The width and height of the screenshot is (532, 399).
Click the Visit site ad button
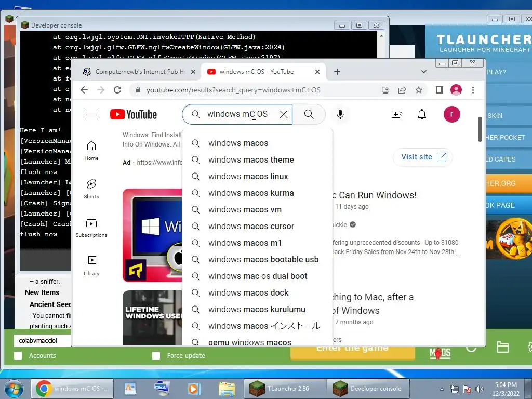(423, 157)
